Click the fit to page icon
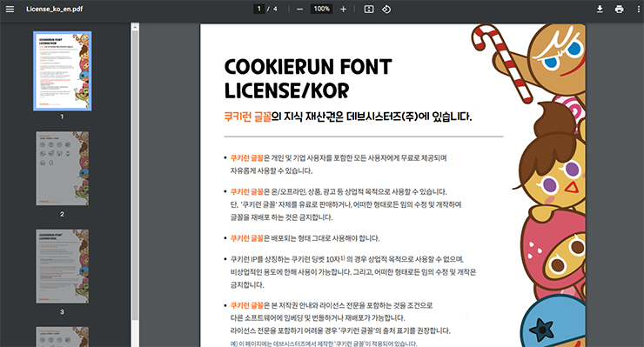This screenshot has width=644, height=347. [x=369, y=9]
